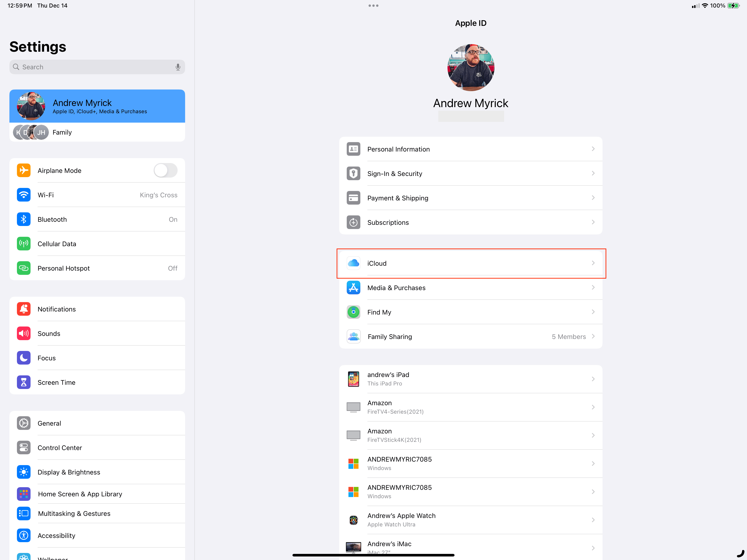747x560 pixels.
Task: Select Cellular Data in sidebar
Action: 97,244
